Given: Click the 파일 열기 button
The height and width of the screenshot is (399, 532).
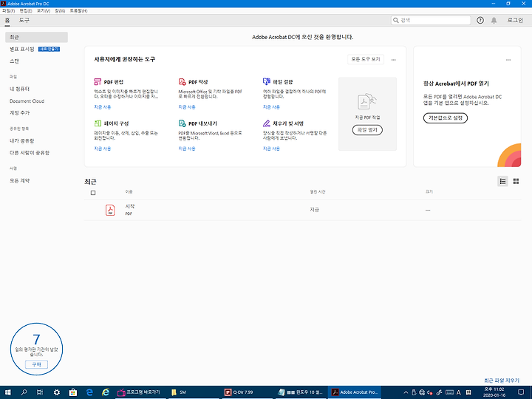Looking at the screenshot, I should point(367,130).
